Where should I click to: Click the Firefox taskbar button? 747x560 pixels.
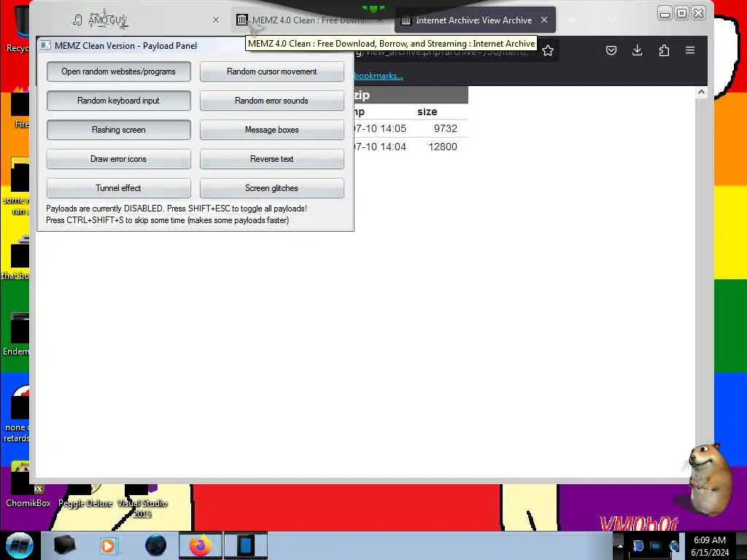(200, 545)
